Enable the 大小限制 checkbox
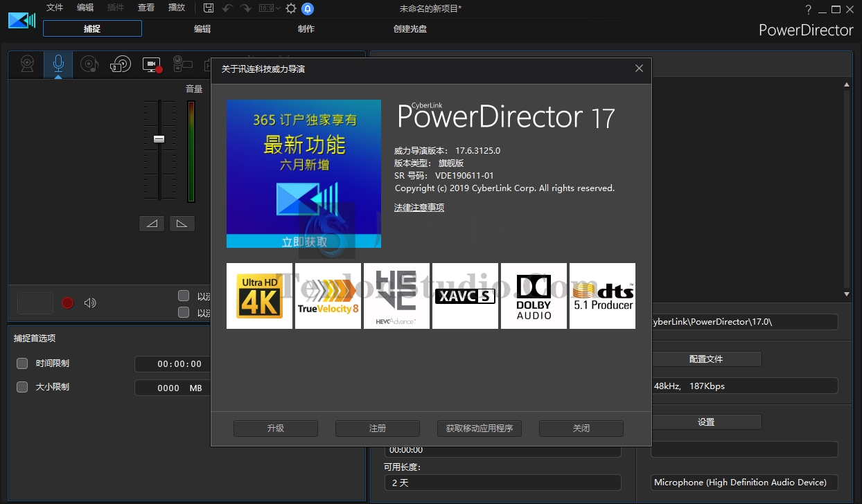862x504 pixels. pos(22,387)
